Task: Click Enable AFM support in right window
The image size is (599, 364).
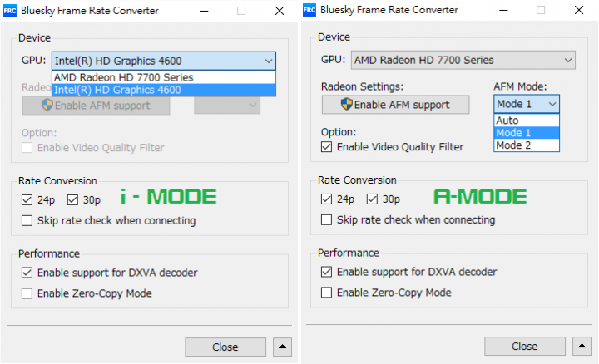Action: [395, 105]
